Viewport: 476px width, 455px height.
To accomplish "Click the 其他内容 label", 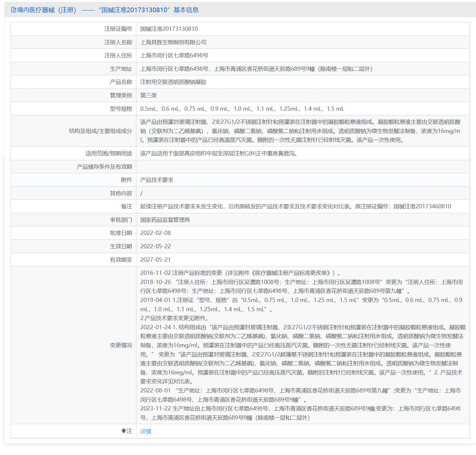I will coord(121,193).
